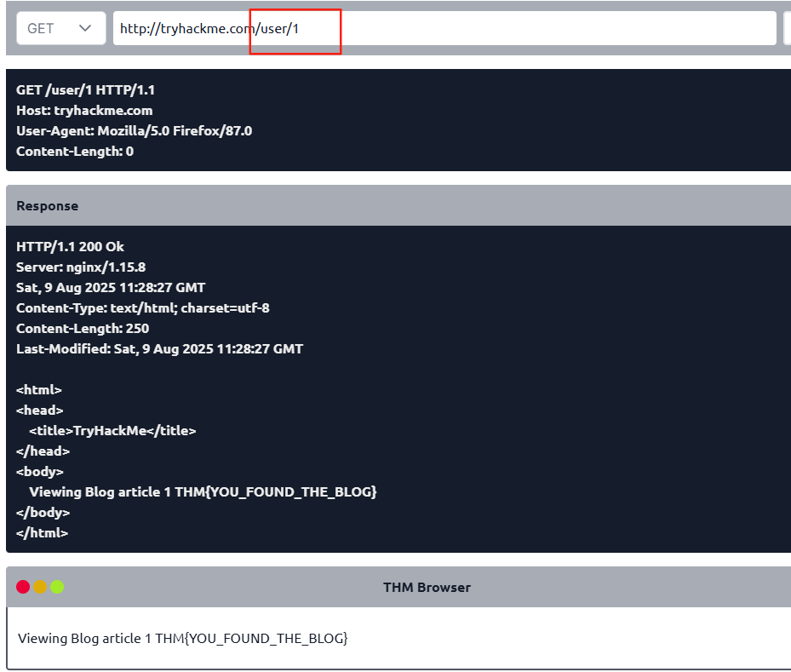Click the request Content-Length: 0 line
The height and width of the screenshot is (672, 791).
(75, 152)
